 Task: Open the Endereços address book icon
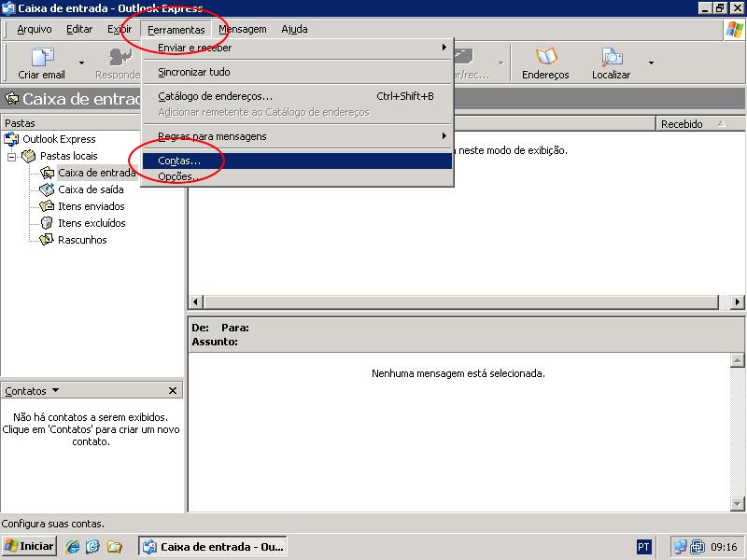[x=545, y=57]
